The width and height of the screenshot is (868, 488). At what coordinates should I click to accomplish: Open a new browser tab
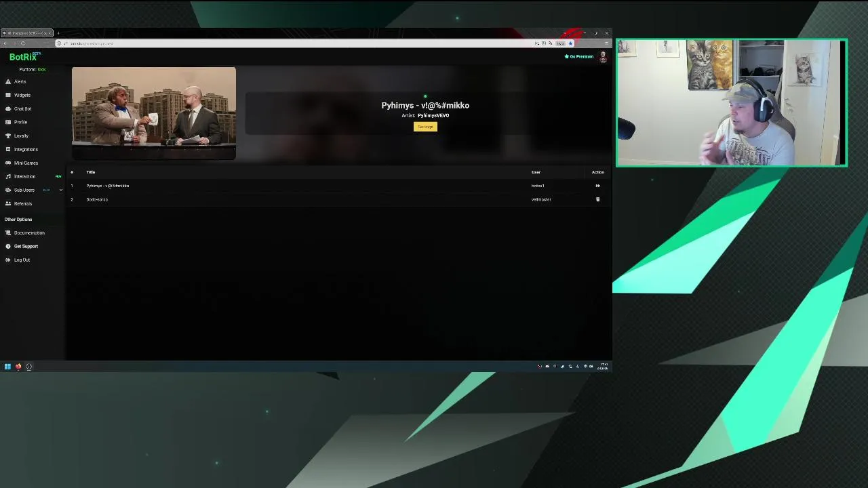(x=58, y=33)
